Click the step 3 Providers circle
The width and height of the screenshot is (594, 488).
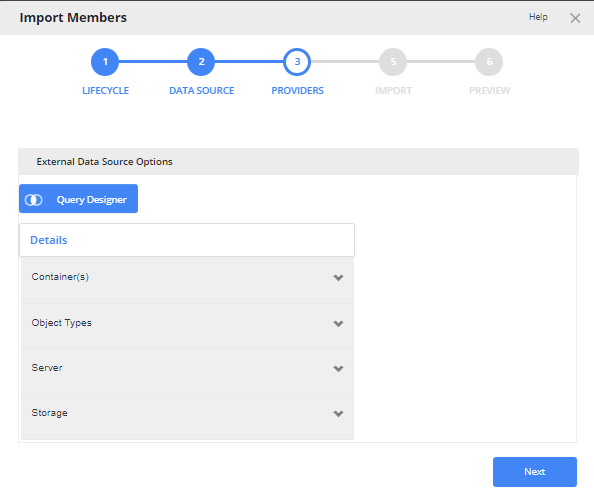(x=297, y=62)
